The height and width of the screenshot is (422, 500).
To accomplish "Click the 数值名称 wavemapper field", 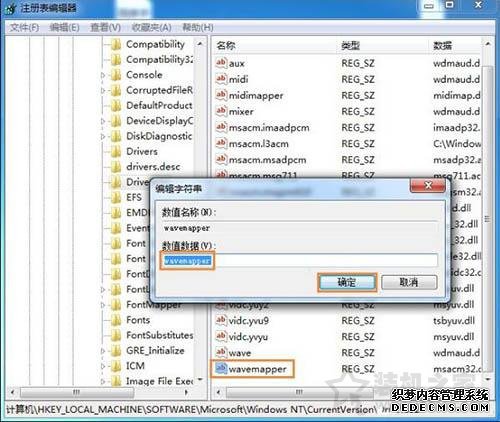I will (x=300, y=228).
